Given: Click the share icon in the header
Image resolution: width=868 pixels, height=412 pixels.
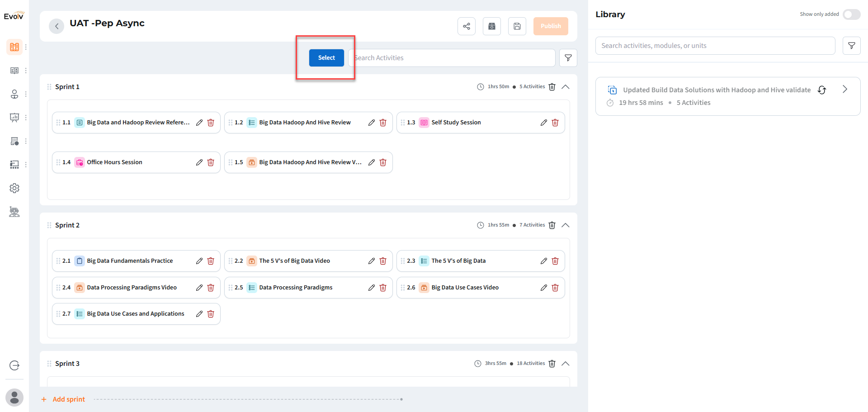Looking at the screenshot, I should coord(467,26).
